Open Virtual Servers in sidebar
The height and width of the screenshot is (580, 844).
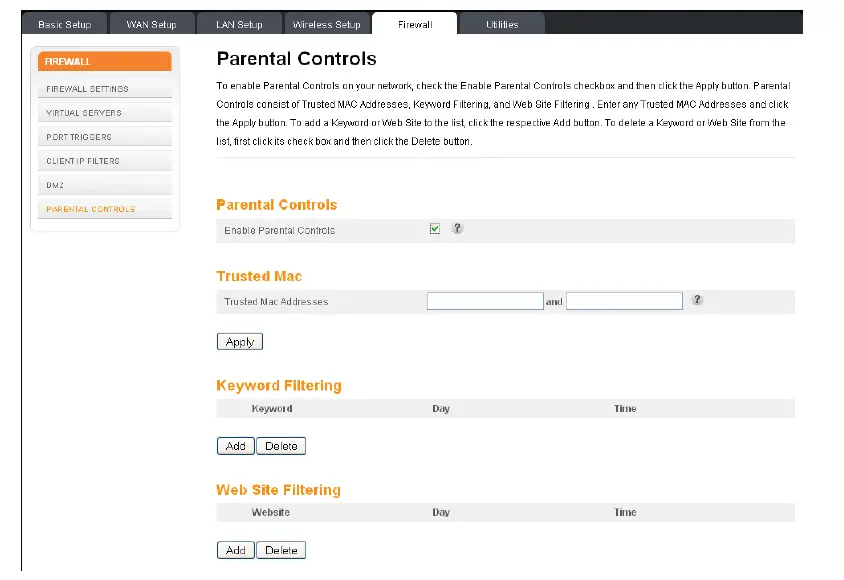click(105, 113)
